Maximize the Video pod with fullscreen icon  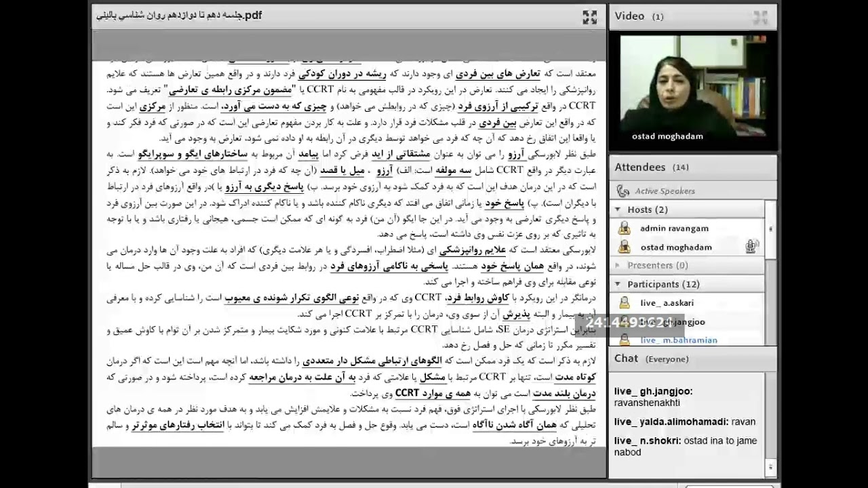pos(760,17)
